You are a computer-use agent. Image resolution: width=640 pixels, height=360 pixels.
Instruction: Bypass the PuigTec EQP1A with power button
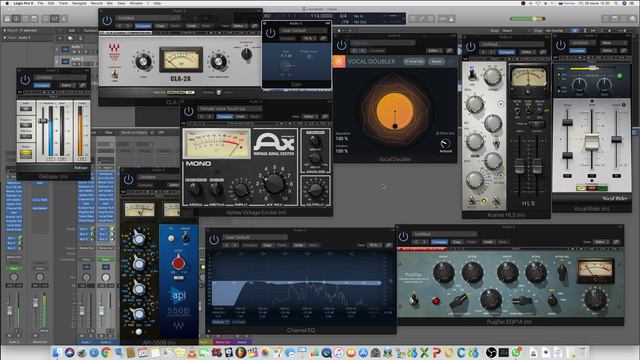coord(403,237)
